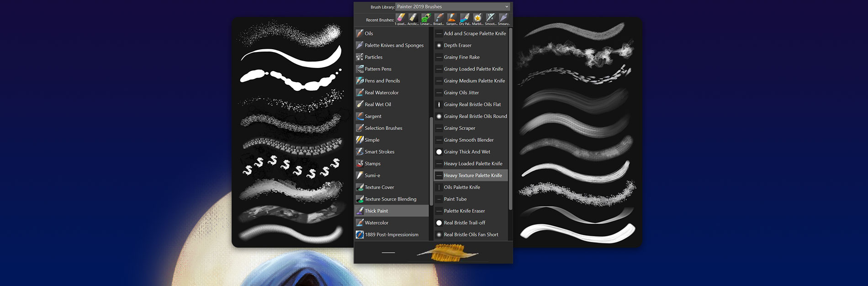The image size is (868, 286).
Task: Click the Dry Palette recent brush
Action: [x=465, y=18]
